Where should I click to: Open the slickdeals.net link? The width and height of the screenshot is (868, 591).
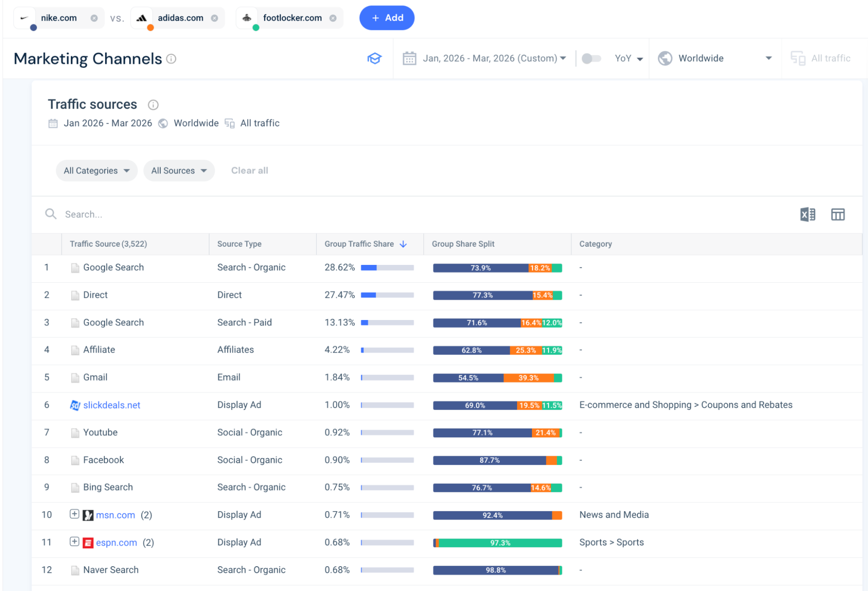pyautogui.click(x=112, y=405)
